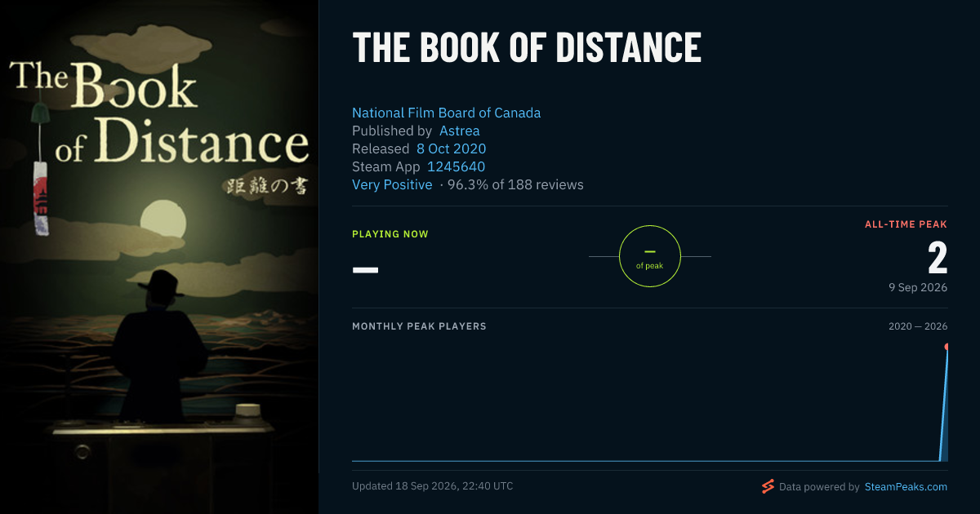Click the SteamPeaks logo icon
The image size is (980, 514).
(x=768, y=486)
